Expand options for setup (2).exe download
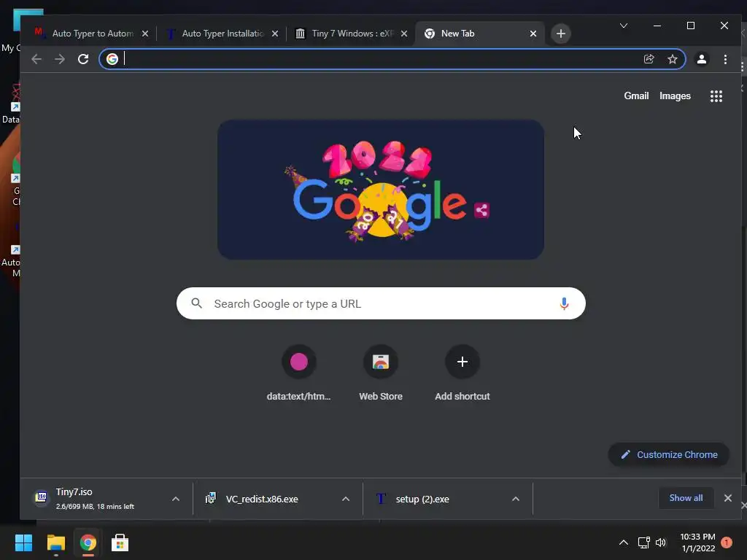 click(516, 499)
